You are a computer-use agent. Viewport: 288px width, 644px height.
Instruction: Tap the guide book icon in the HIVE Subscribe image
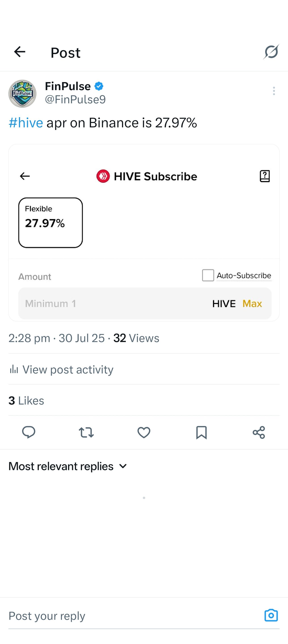(265, 176)
